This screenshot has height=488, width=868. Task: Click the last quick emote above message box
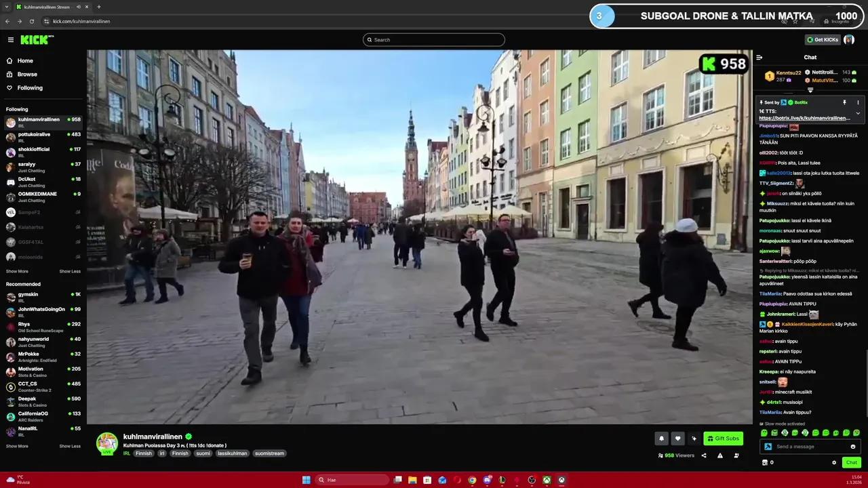[x=856, y=432]
